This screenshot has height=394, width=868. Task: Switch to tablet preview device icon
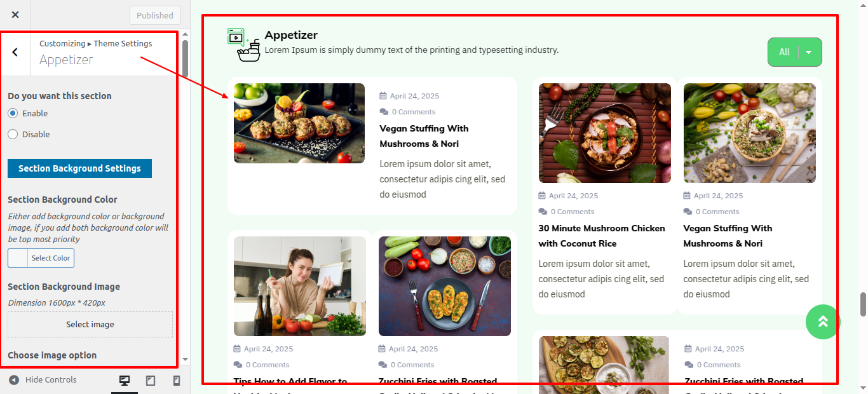pos(151,381)
